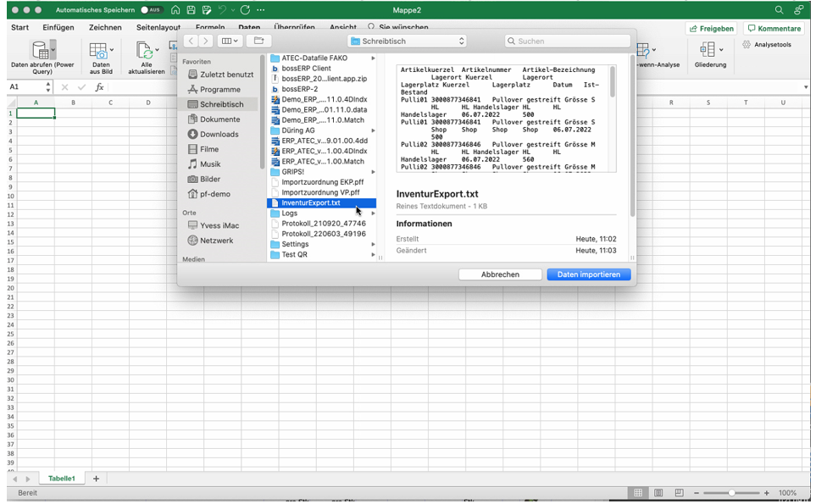816x504 pixels.
Task: Create a new folder in file dialog
Action: [258, 41]
